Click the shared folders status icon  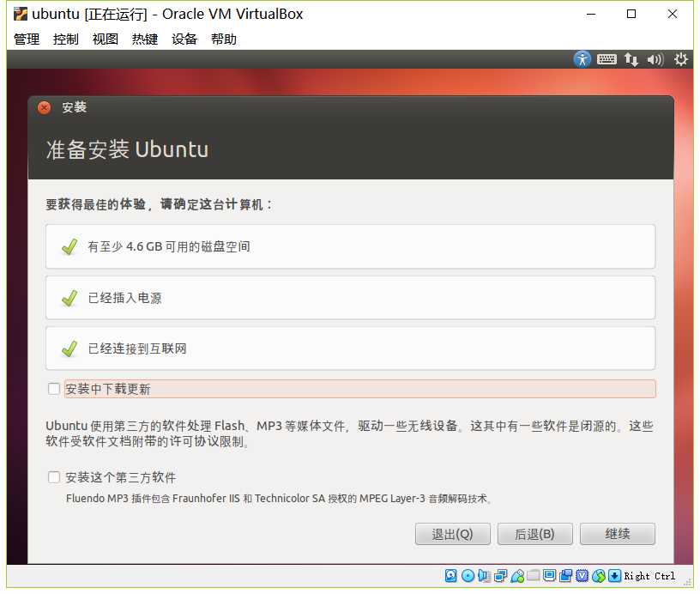click(x=533, y=575)
